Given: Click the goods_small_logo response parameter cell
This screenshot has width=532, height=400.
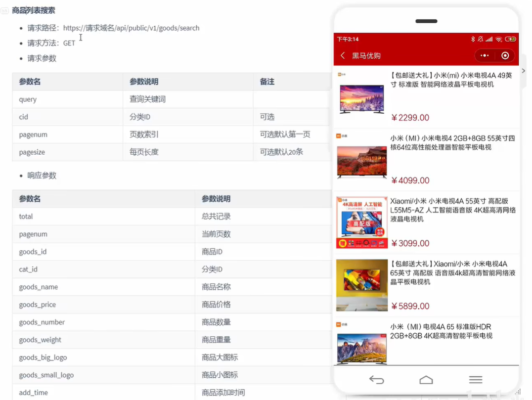Looking at the screenshot, I should 103,375.
